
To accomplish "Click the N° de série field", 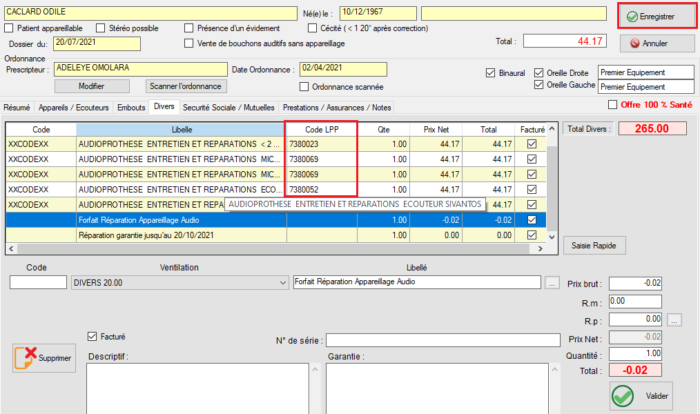I will click(x=443, y=340).
